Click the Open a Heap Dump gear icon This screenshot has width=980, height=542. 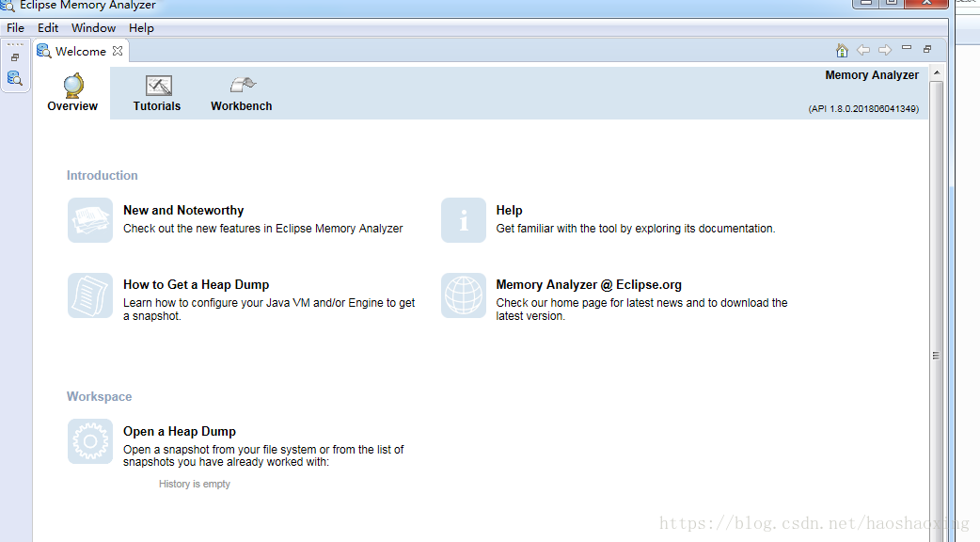[90, 441]
